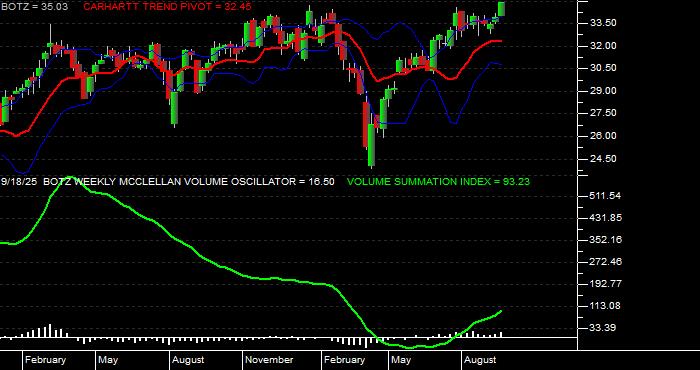Click the BOTZ = 35.03 price label
The width and height of the screenshot is (700, 370).
click(34, 7)
